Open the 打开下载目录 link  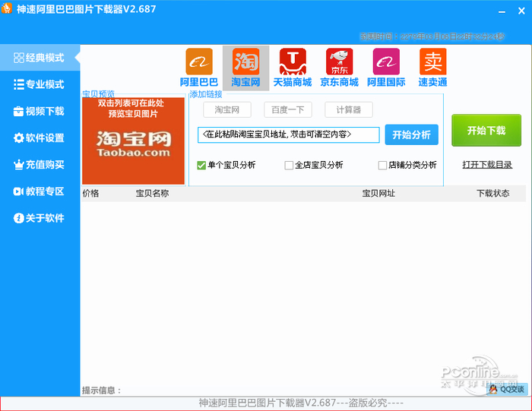pos(487,164)
